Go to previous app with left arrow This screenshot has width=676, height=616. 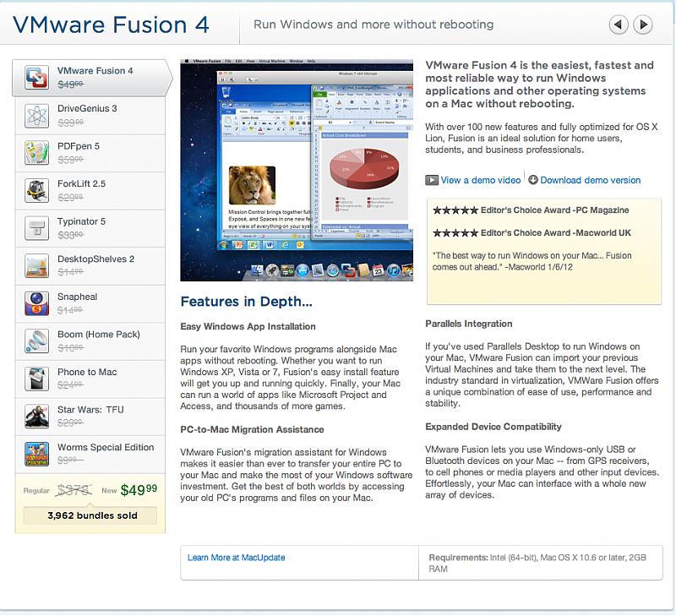pyautogui.click(x=619, y=25)
